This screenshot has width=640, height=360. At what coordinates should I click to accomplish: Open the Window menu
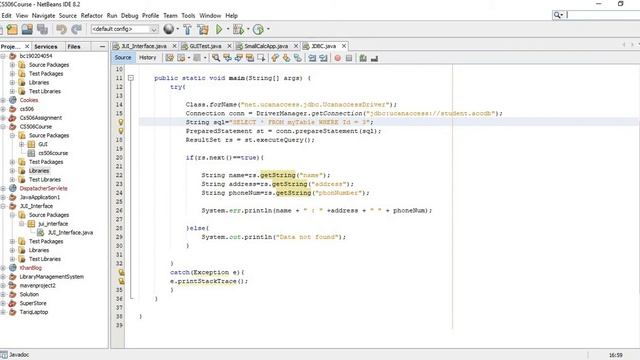point(210,16)
